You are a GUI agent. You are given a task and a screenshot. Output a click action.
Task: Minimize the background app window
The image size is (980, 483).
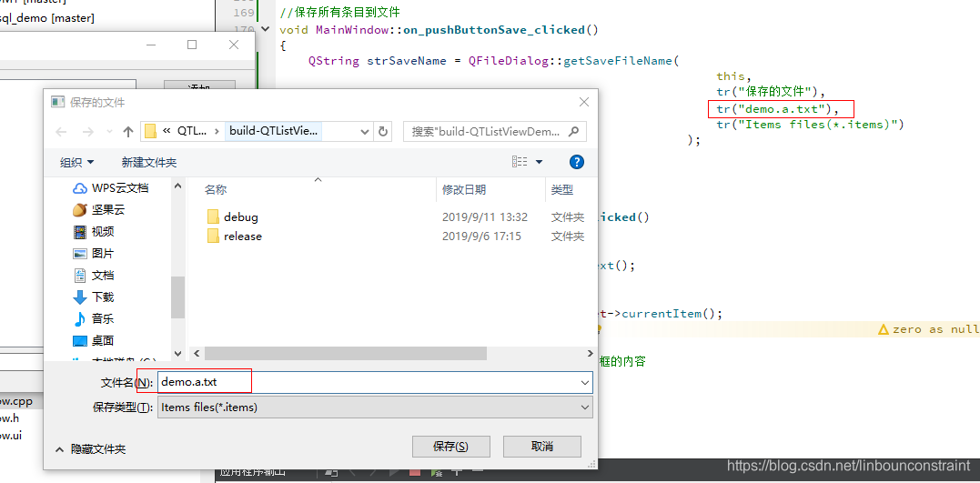[151, 45]
